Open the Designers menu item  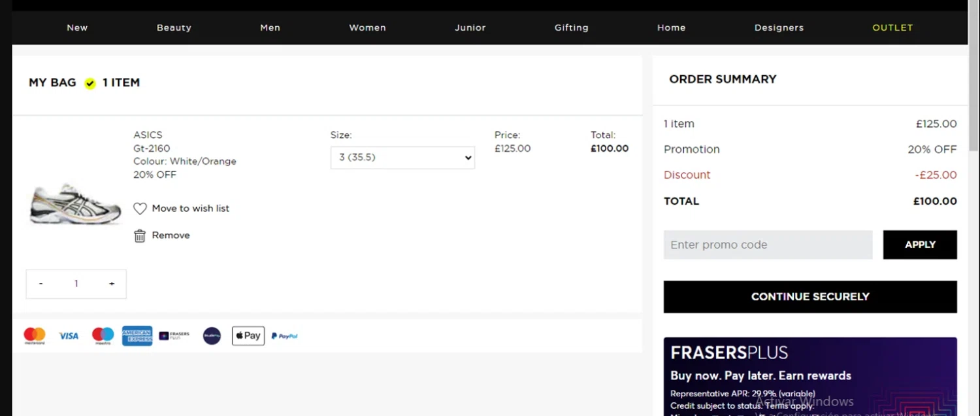[779, 27]
